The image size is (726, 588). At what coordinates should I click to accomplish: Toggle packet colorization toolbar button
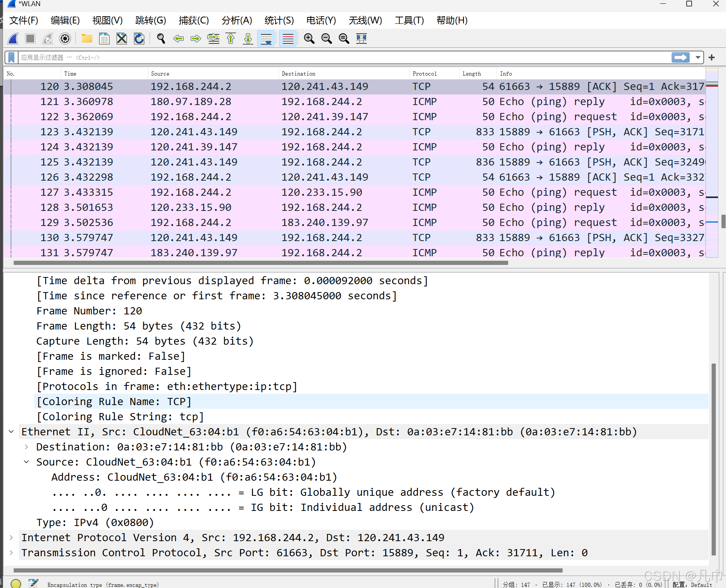coord(288,39)
